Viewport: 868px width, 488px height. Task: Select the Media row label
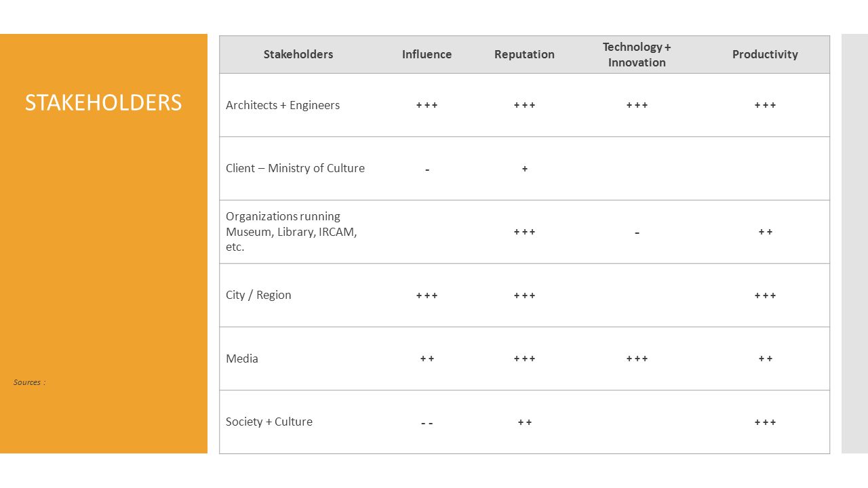242,359
